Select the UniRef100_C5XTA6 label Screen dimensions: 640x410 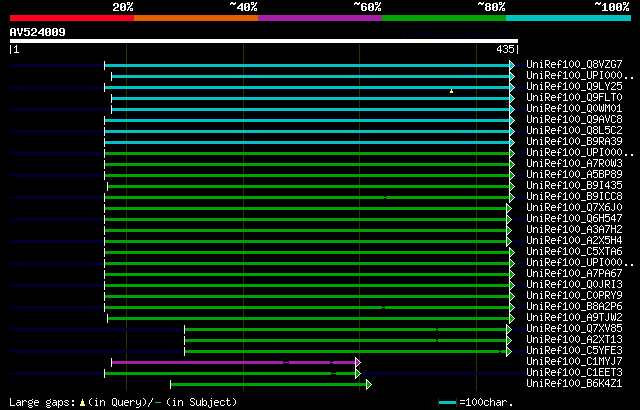(574, 252)
